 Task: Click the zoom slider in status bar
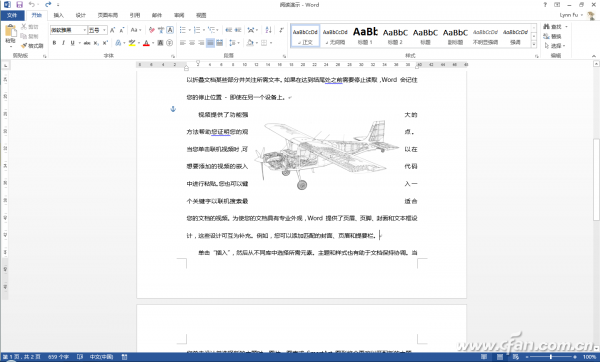click(x=551, y=357)
